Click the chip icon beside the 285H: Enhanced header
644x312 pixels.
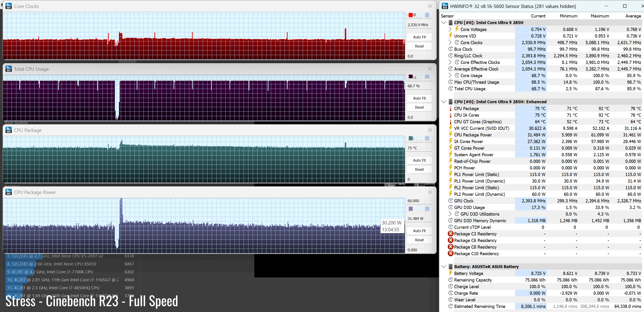pos(450,102)
